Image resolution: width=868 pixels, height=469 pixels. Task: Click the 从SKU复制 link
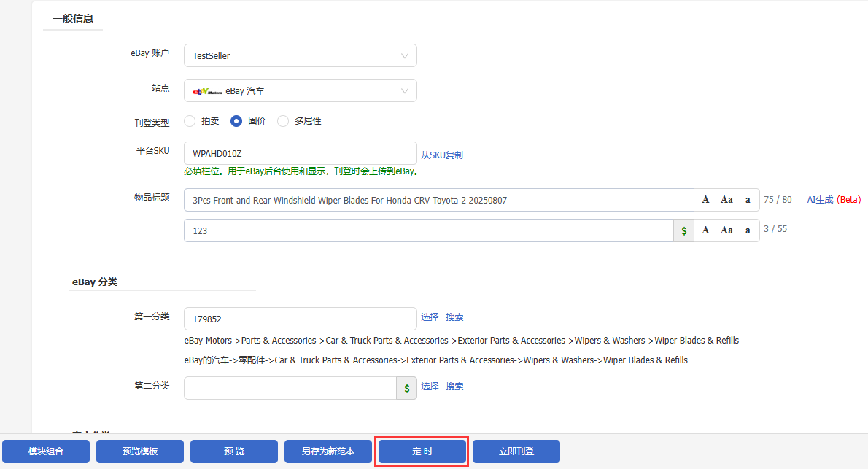[x=441, y=155]
